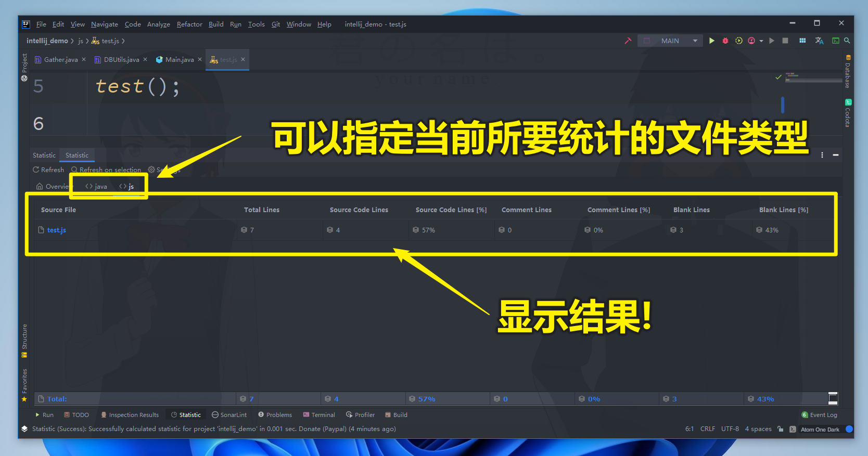Click the grey stop square icon
This screenshot has width=868, height=456.
(x=785, y=41)
